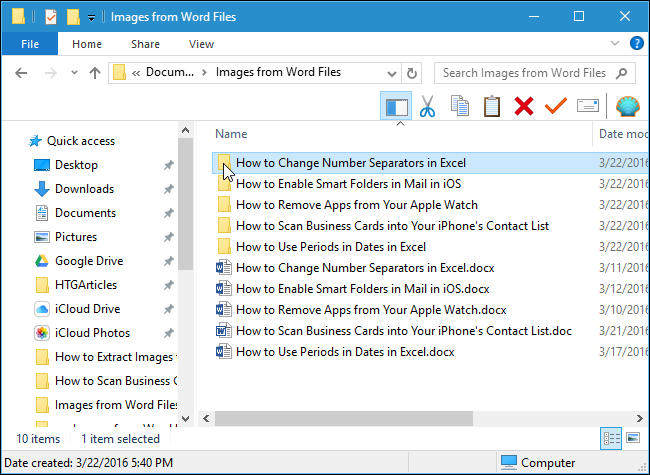Click the Refresh button beside address bar

(x=411, y=73)
